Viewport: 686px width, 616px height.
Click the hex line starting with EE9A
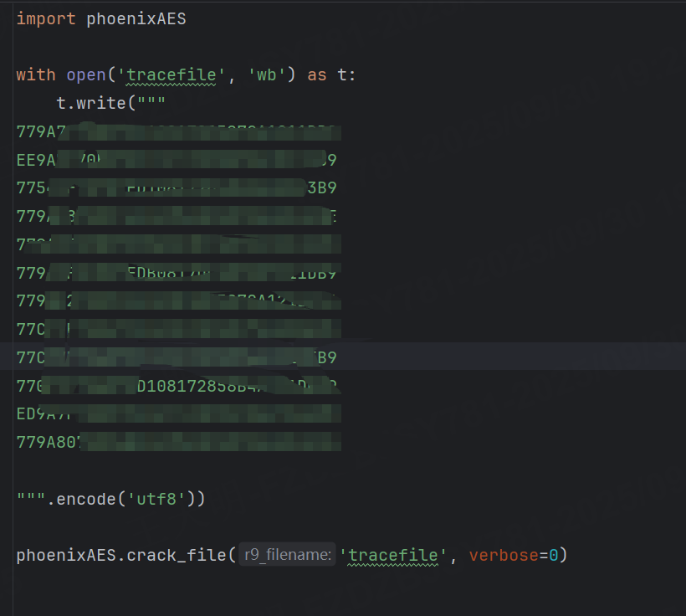point(177,160)
